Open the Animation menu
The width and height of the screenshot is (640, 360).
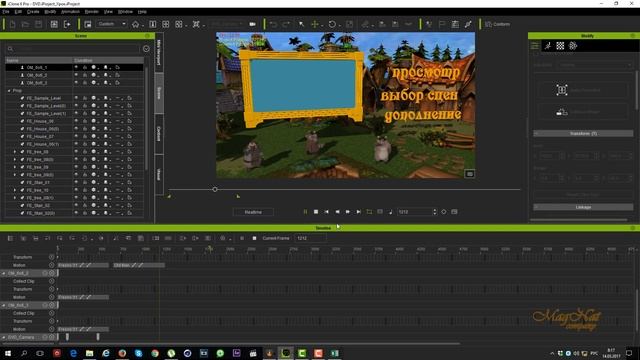(70, 12)
